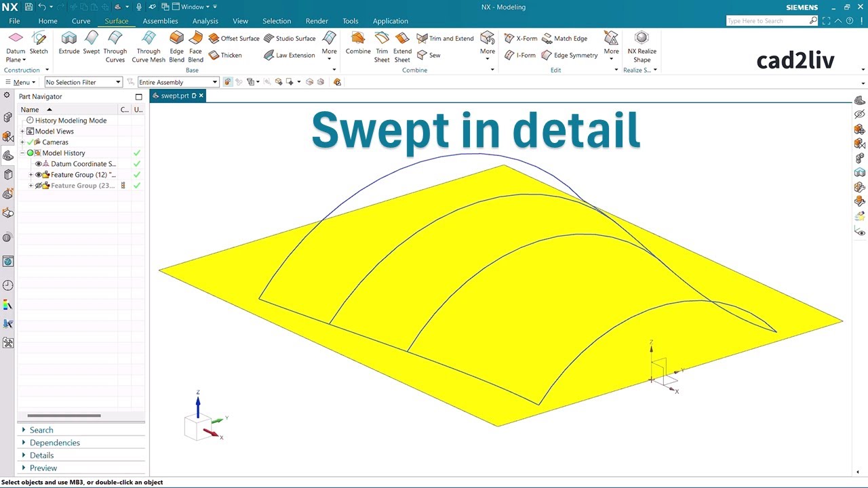Click the Edge Symmetry command
Screen dimensions: 868x488
(x=570, y=55)
